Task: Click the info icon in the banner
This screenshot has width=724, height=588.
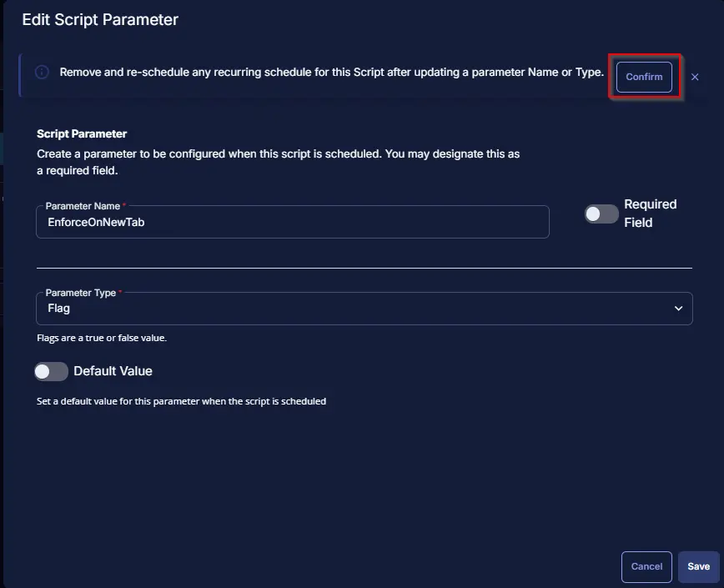Action: (x=42, y=72)
